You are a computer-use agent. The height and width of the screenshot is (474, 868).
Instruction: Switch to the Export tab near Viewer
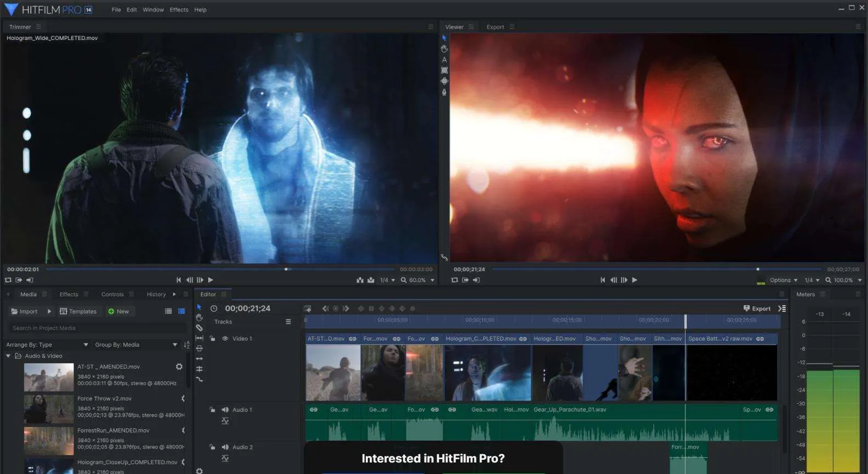(495, 27)
